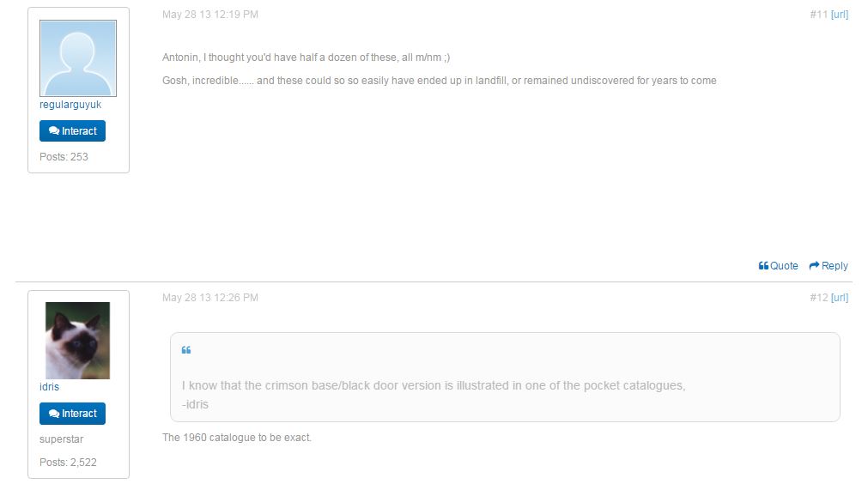The height and width of the screenshot is (490, 868).
Task: Click idris's Siamese cat avatar
Action: tap(78, 340)
